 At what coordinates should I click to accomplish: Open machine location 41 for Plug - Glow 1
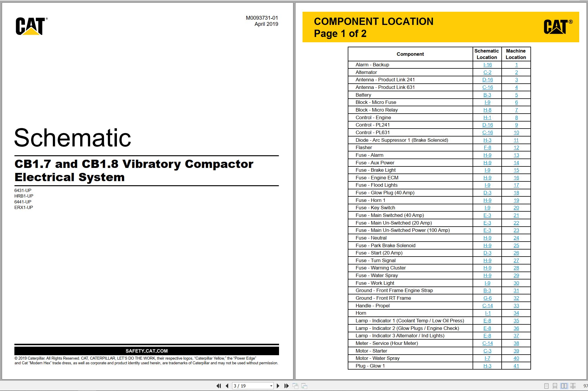(516, 366)
